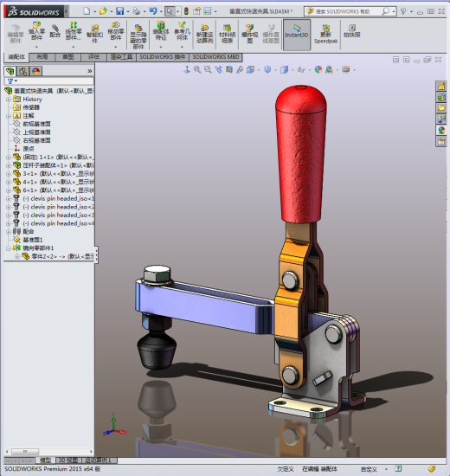The height and width of the screenshot is (476, 450).
Task: Open the Appearances color ball icon
Action: pyautogui.click(x=318, y=70)
